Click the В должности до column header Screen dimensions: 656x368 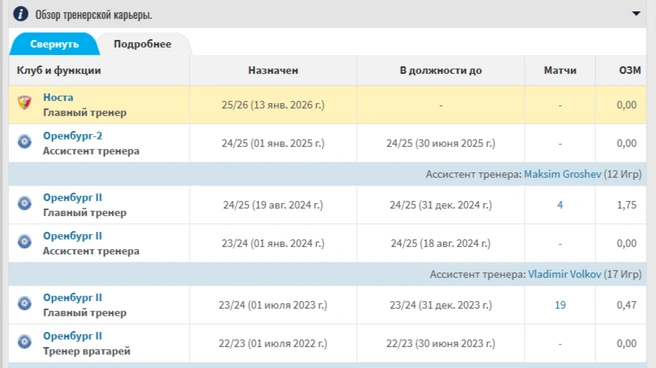(x=441, y=70)
